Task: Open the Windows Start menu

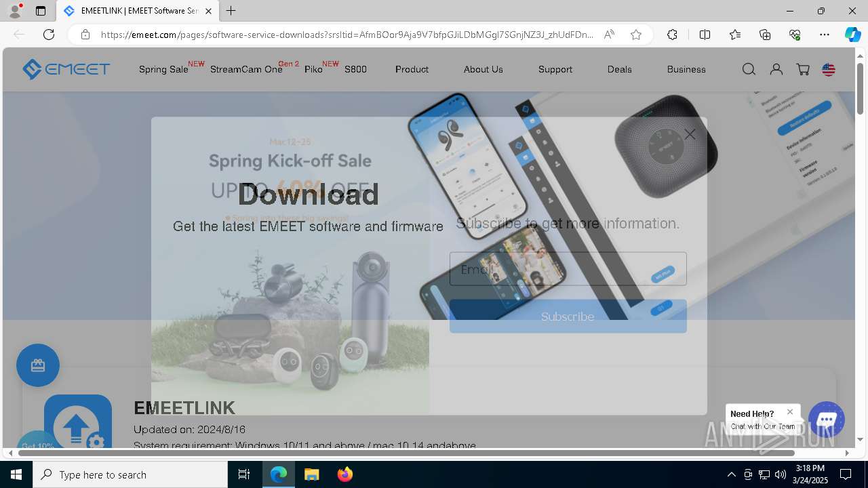Action: click(16, 474)
